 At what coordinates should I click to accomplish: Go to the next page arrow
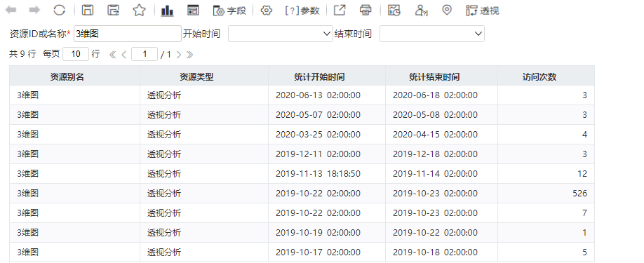coord(179,55)
